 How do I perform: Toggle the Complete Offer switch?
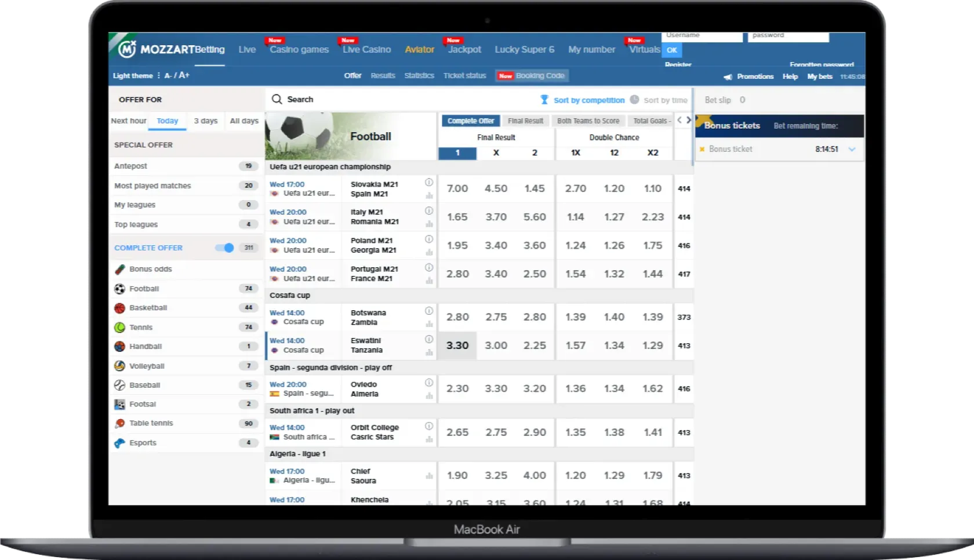click(224, 248)
